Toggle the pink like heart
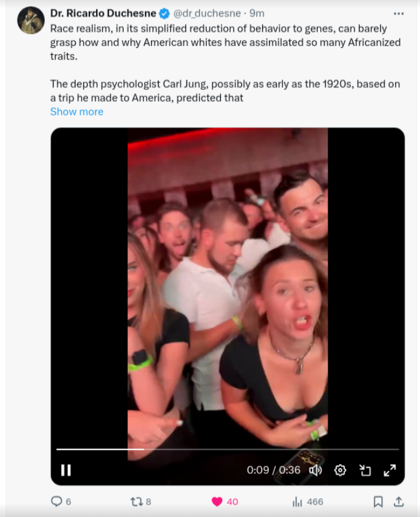420x517 pixels. coord(217,501)
